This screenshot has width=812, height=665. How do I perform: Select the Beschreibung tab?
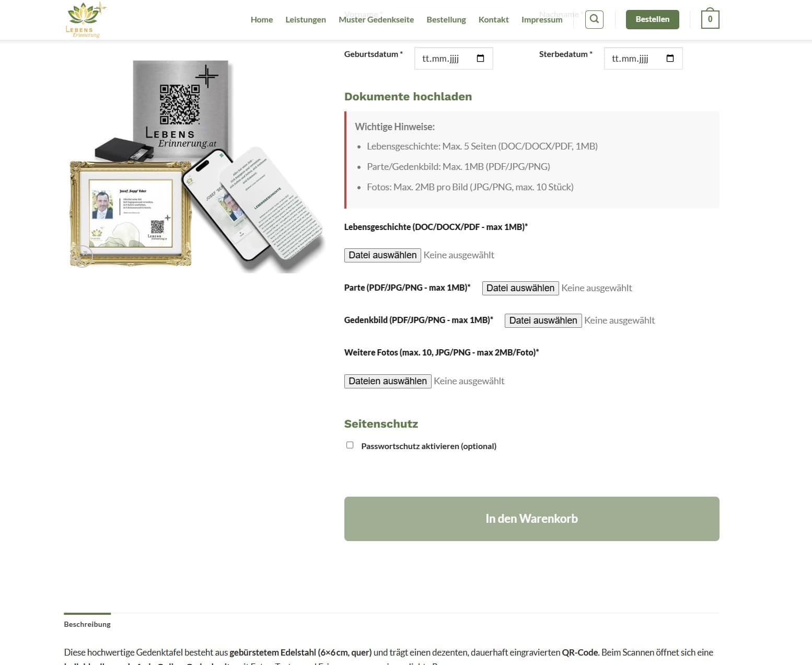pyautogui.click(x=87, y=624)
